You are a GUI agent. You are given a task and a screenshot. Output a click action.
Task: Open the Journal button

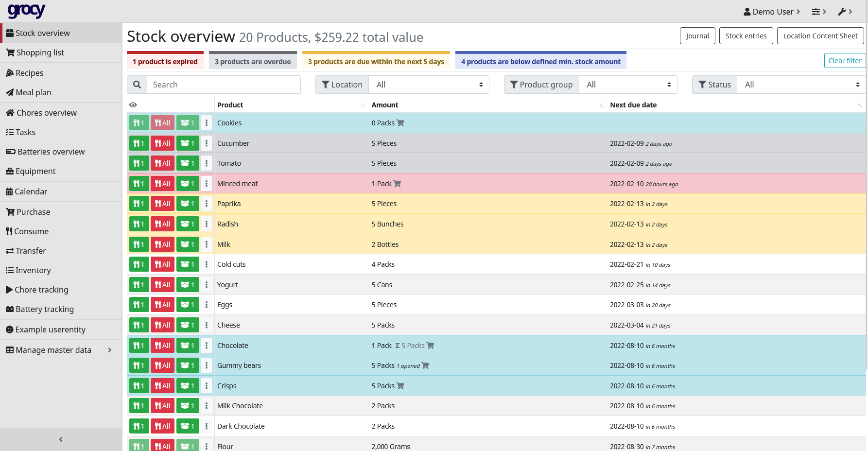(697, 36)
